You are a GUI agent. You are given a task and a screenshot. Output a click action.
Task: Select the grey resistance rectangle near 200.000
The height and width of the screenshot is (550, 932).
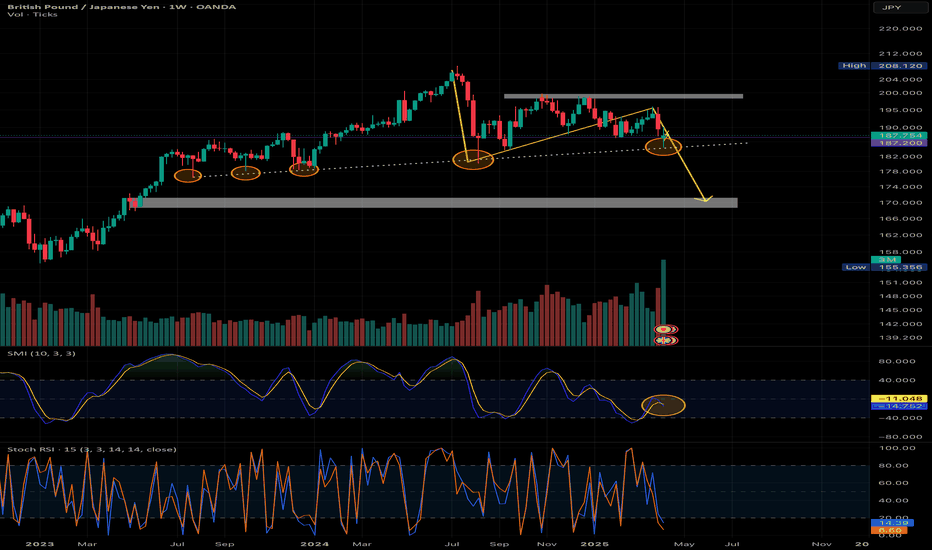[624, 96]
